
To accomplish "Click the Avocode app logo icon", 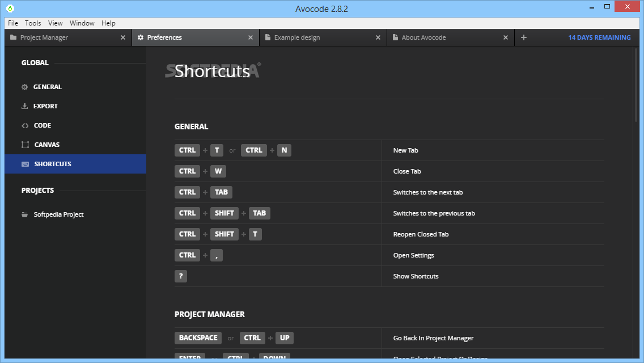I will click(10, 8).
